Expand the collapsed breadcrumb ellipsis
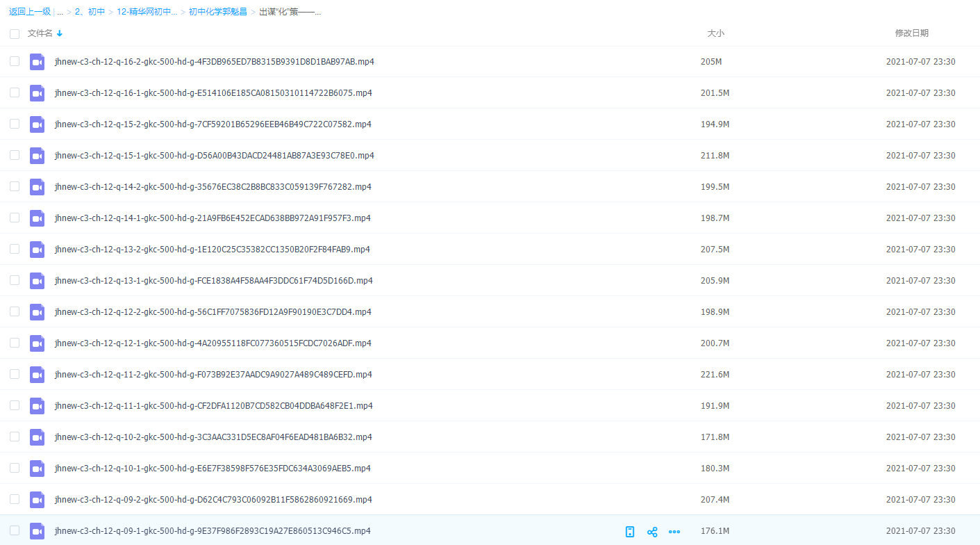The width and height of the screenshot is (980, 545). tap(60, 12)
